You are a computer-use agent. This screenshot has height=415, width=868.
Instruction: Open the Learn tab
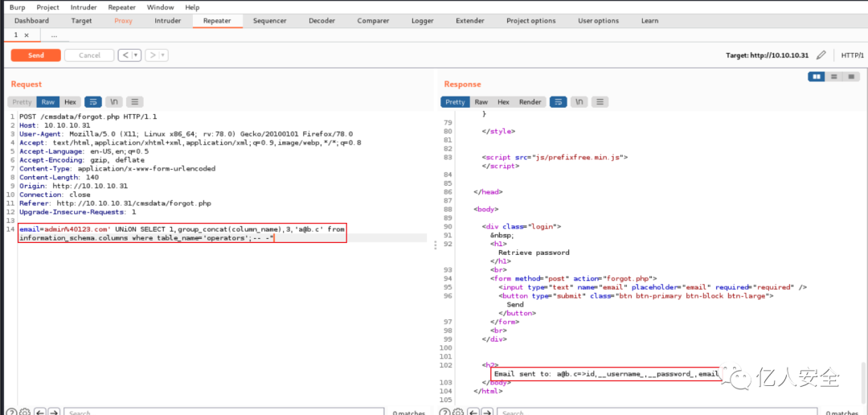click(649, 20)
